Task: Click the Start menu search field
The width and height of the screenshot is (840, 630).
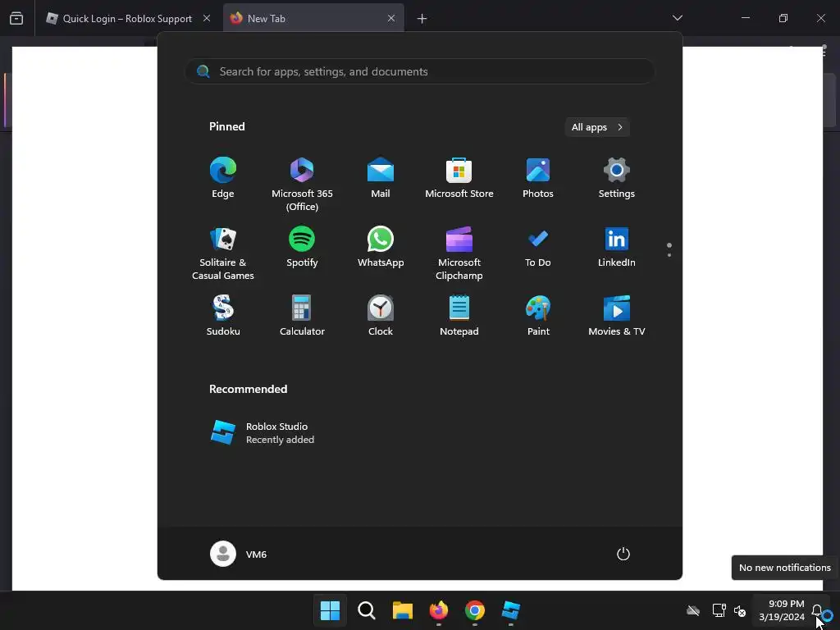Action: 420,71
